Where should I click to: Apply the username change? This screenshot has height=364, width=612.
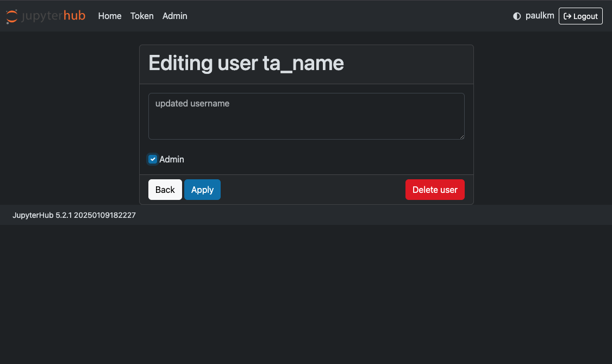[202, 189]
